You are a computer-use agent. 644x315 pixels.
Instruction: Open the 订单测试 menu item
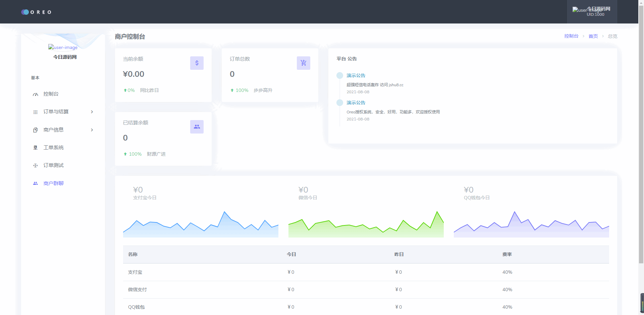pos(63,165)
